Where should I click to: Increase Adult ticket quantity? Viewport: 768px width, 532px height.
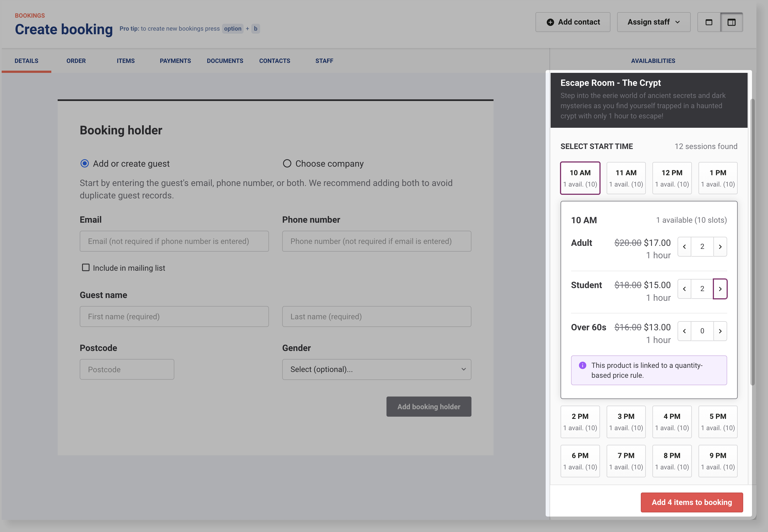tap(720, 247)
